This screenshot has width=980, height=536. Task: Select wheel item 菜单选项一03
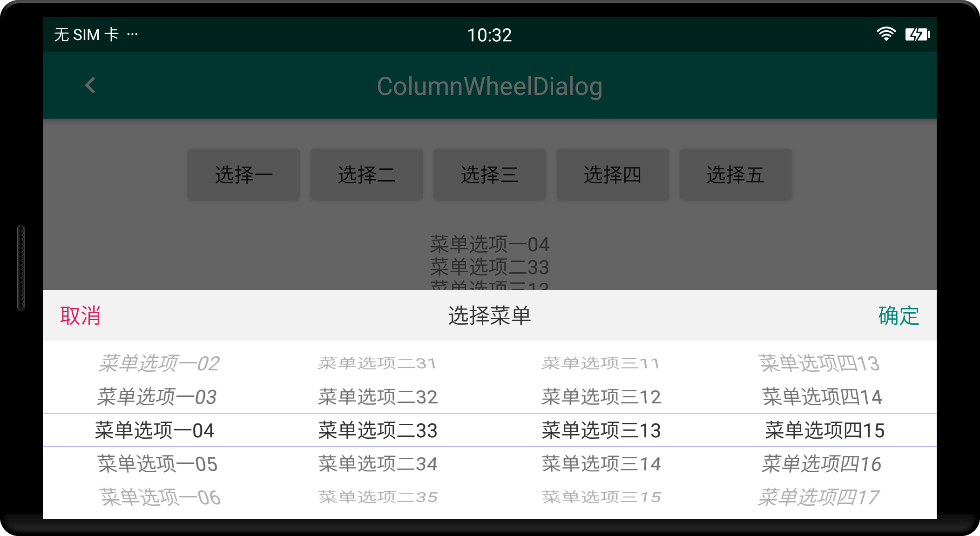[x=156, y=397]
